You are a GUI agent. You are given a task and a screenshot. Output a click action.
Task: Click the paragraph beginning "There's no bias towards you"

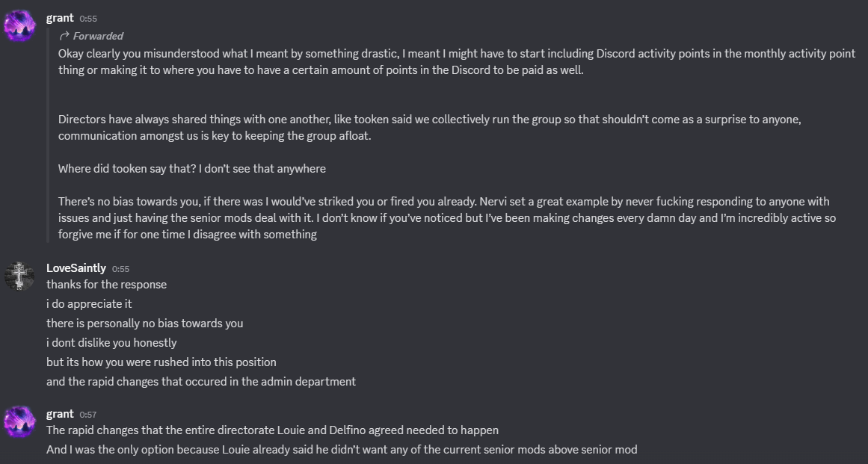(x=447, y=218)
